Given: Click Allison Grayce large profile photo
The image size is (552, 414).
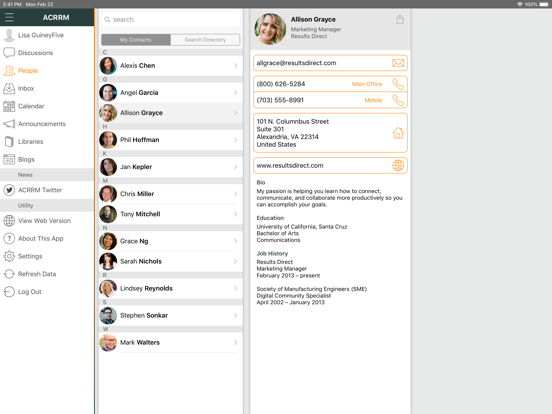Looking at the screenshot, I should (x=270, y=29).
